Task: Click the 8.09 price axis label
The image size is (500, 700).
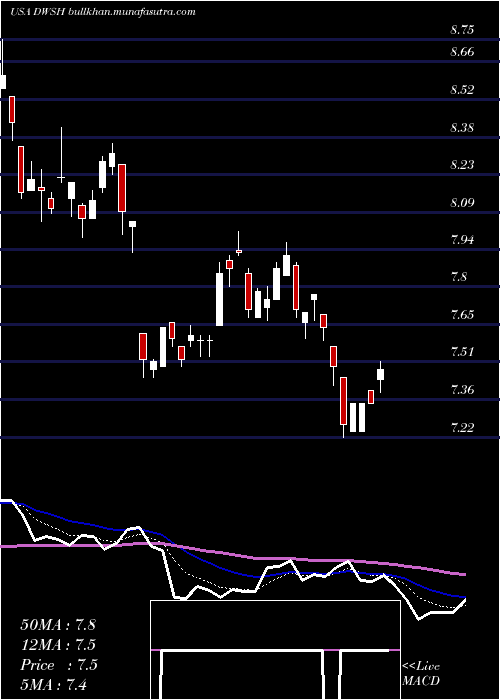Action: pos(462,203)
